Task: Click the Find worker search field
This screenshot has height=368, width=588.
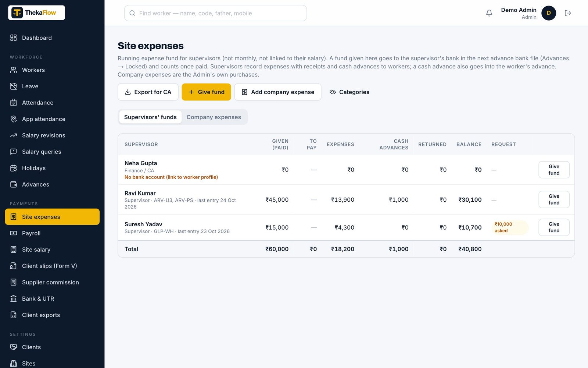Action: coord(215,13)
